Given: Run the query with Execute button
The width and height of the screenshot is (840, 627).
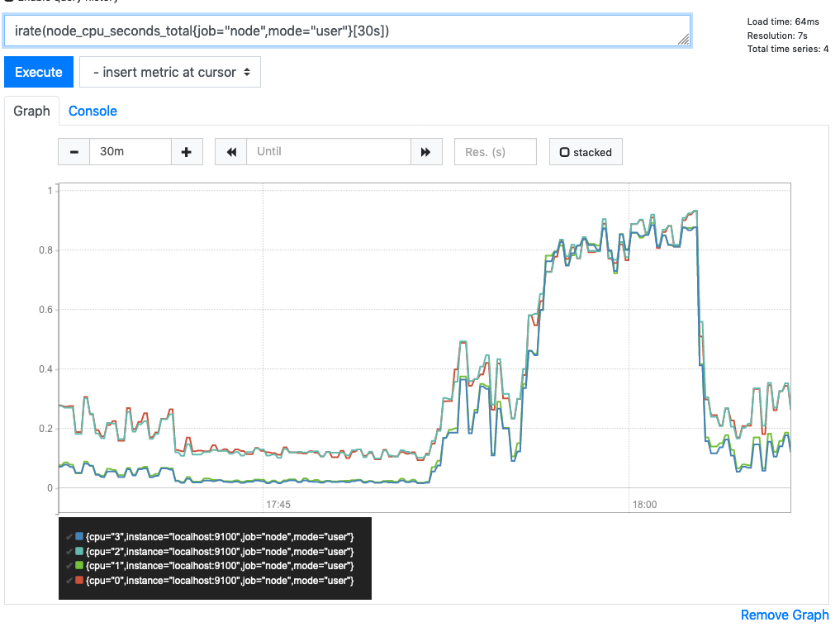Looking at the screenshot, I should pyautogui.click(x=39, y=72).
